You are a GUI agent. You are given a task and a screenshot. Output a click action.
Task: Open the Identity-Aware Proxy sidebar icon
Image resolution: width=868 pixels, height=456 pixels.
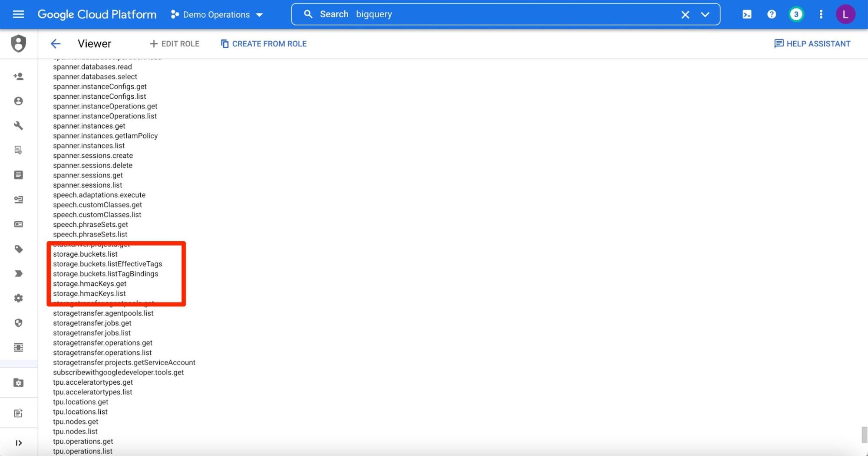[18, 348]
